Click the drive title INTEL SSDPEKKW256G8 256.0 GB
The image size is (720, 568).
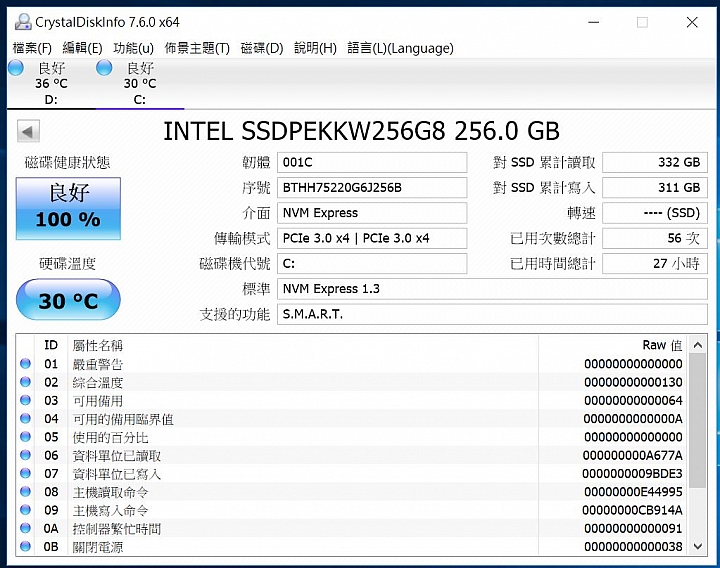(x=361, y=131)
